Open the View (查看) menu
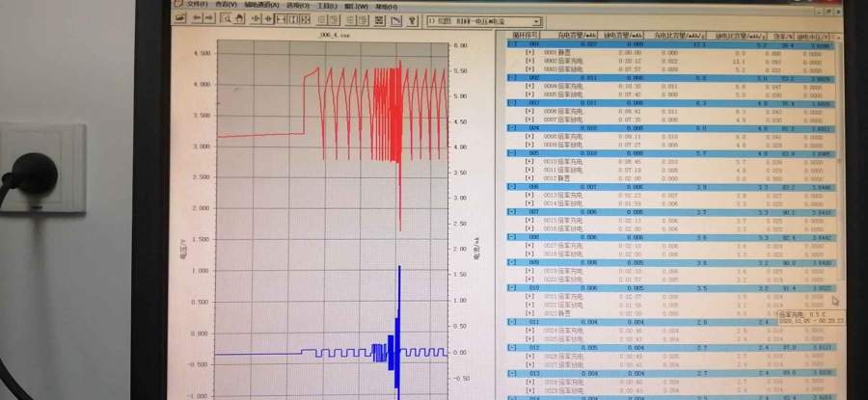The height and width of the screenshot is (400, 868). (226, 5)
